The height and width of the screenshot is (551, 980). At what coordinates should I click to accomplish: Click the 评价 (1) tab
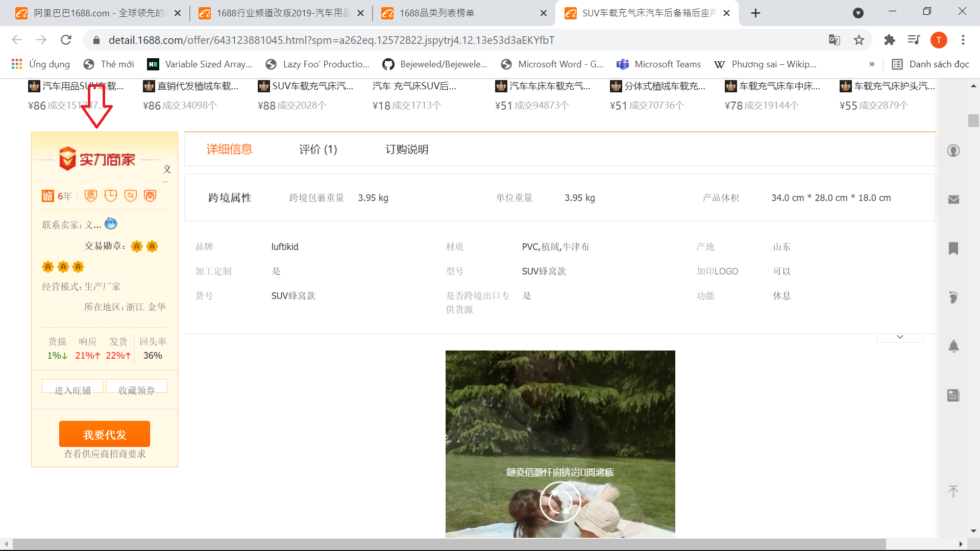pos(317,149)
